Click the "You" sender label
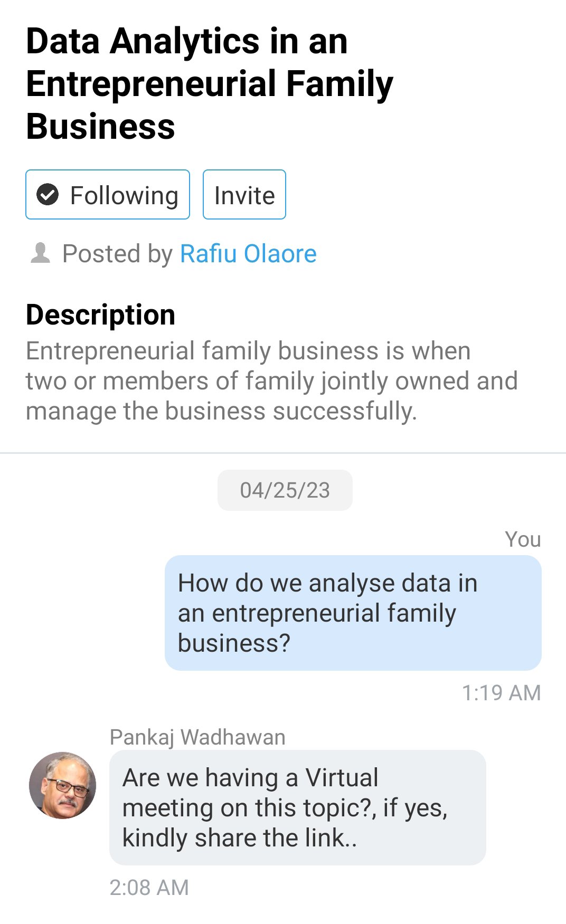Screen dimensions: 566x924 coord(523,539)
